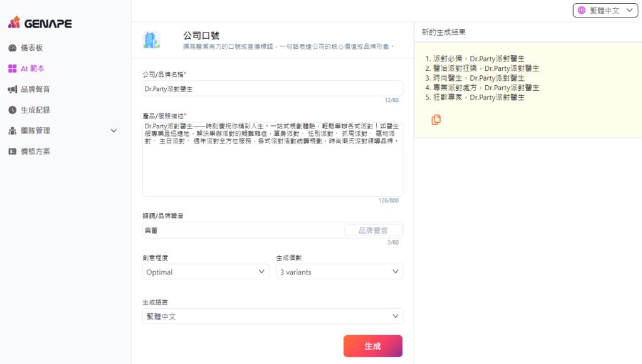Click result '時尚醫生，Dr.Party派對醫生'

coord(478,78)
